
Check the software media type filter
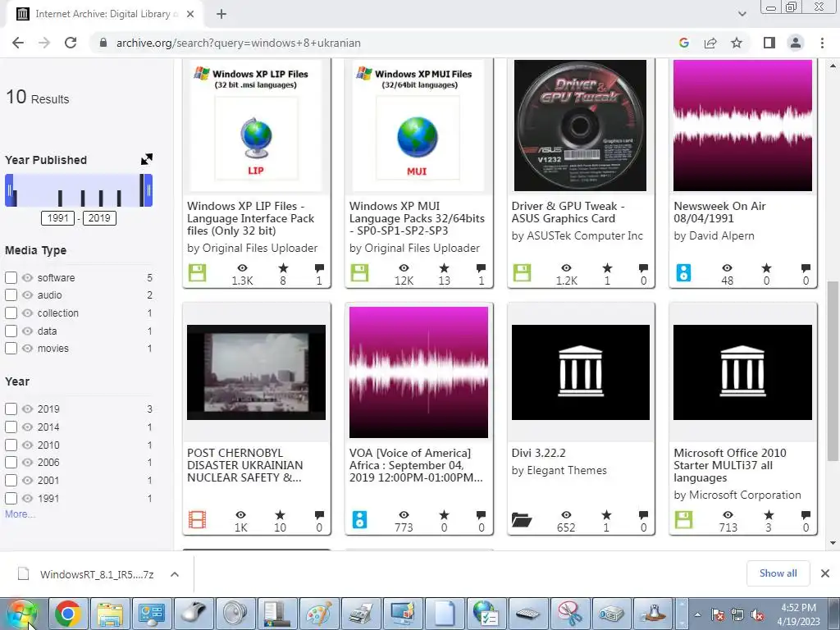(11, 277)
